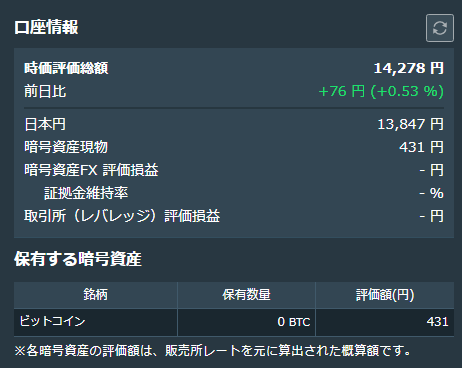Screen dimensions: 462x368
Task: Select 暗号資産FX 評価損益 row
Action: (x=234, y=170)
